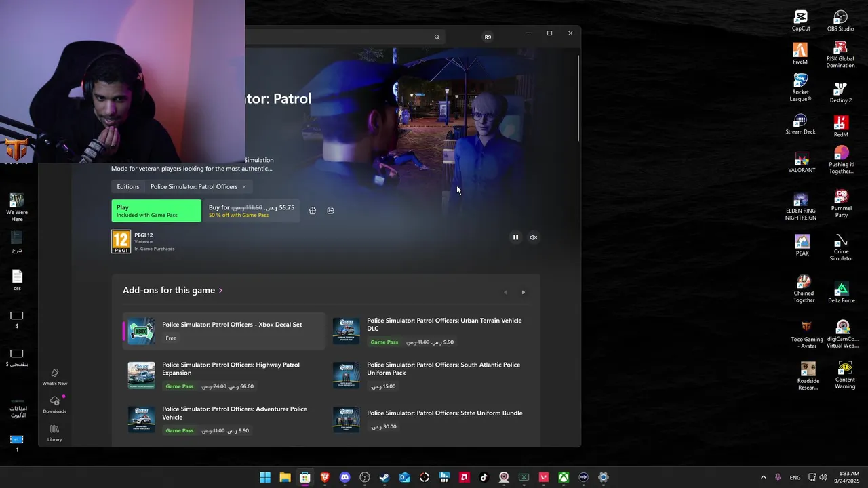Add game to wishlist via gift icon

pyautogui.click(x=313, y=211)
